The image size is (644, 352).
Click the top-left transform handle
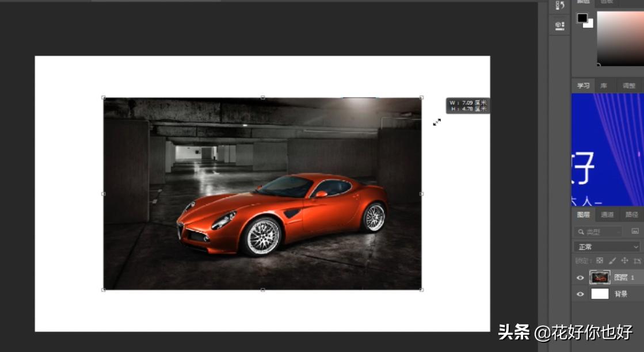[104, 98]
